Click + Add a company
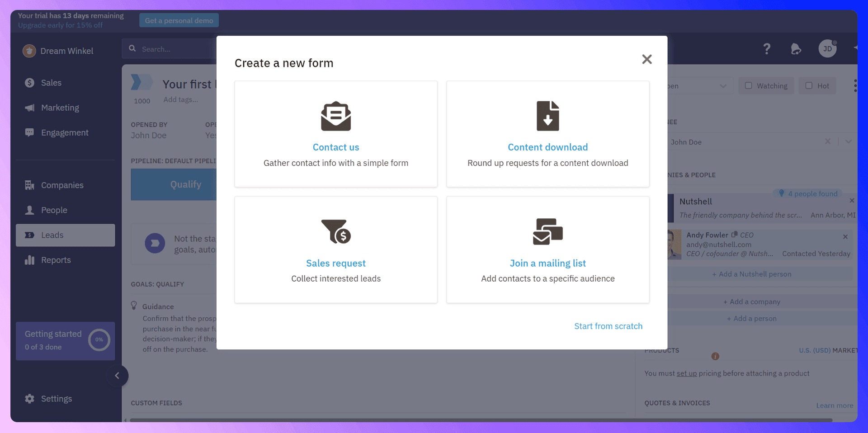Screen dimensions: 868x433 (752, 301)
